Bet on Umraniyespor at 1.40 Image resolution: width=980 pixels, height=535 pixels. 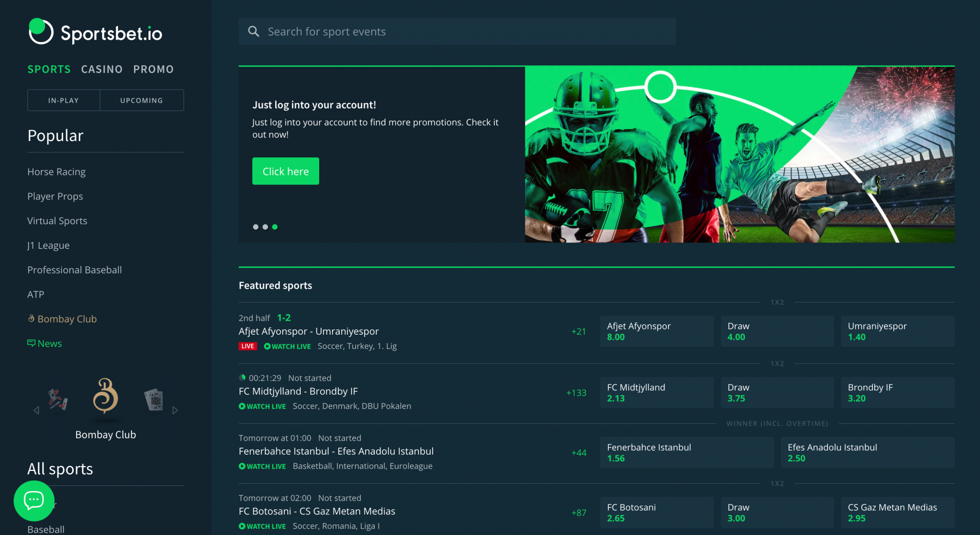point(898,331)
